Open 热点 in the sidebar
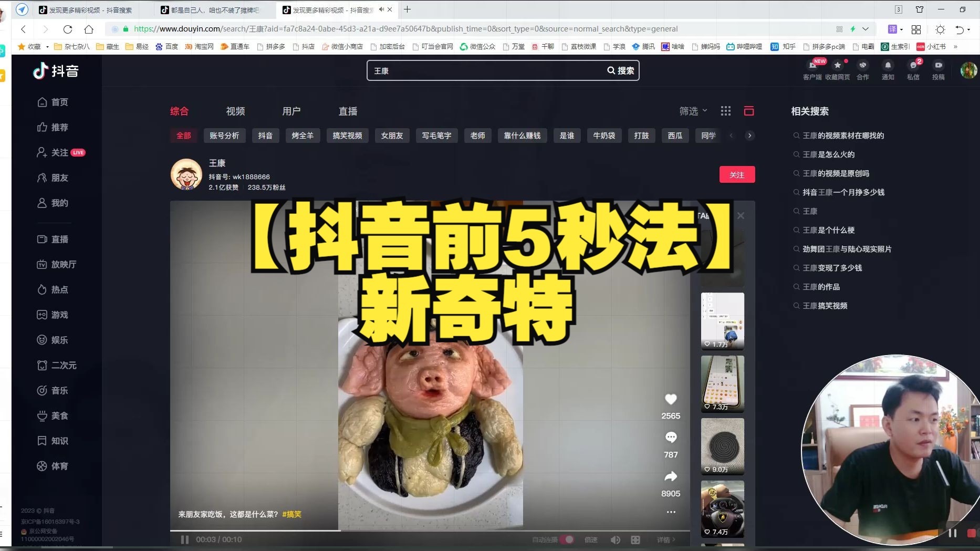The height and width of the screenshot is (551, 980). [x=53, y=289]
